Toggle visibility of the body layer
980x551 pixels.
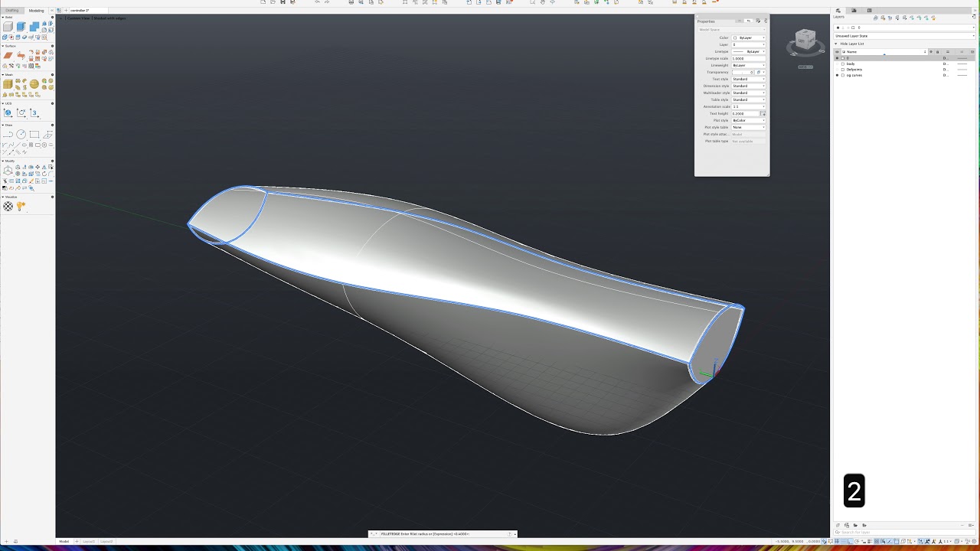click(x=837, y=64)
